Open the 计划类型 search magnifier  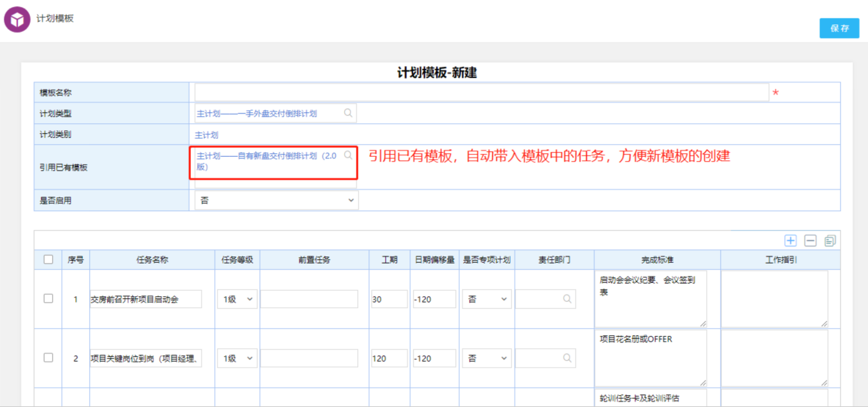(348, 113)
